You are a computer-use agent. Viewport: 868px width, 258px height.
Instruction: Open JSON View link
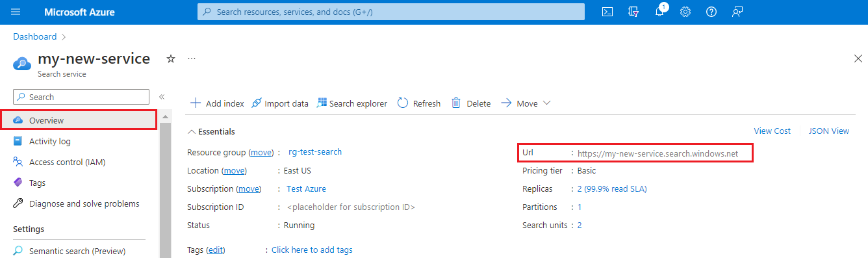pos(829,131)
